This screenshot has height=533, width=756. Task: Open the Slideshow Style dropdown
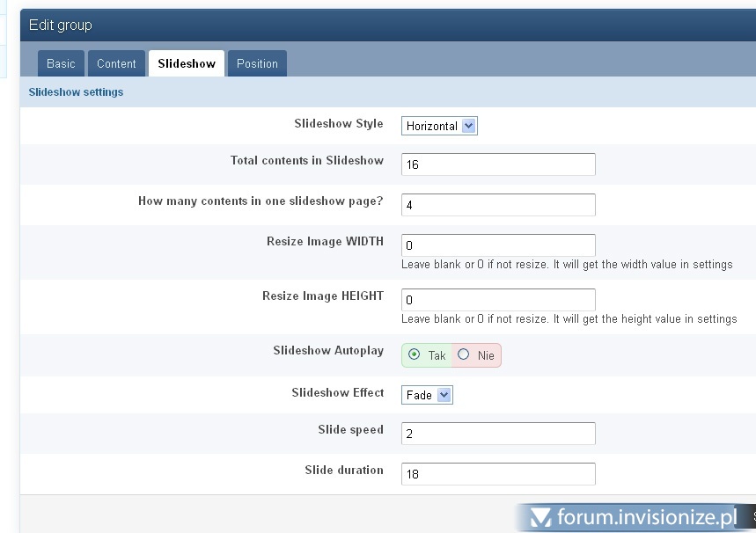[439, 126]
